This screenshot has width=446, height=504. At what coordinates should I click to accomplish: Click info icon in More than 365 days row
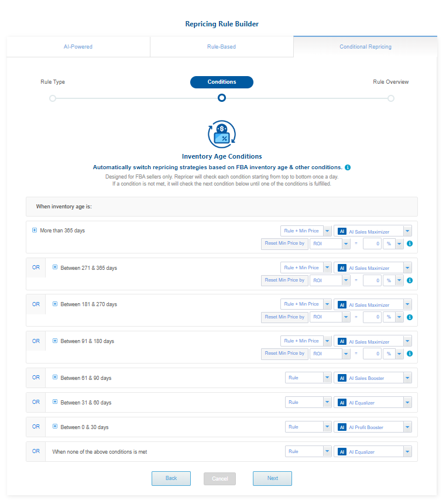tap(410, 244)
